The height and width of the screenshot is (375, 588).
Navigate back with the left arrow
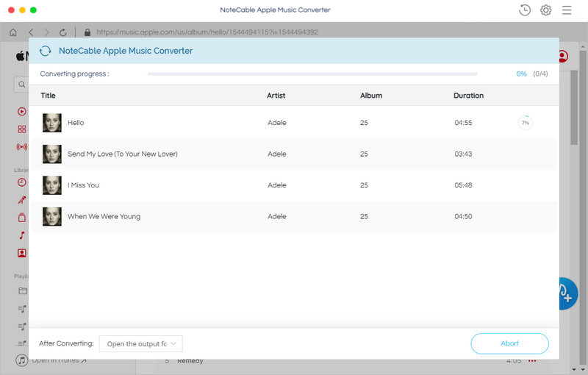coord(31,32)
